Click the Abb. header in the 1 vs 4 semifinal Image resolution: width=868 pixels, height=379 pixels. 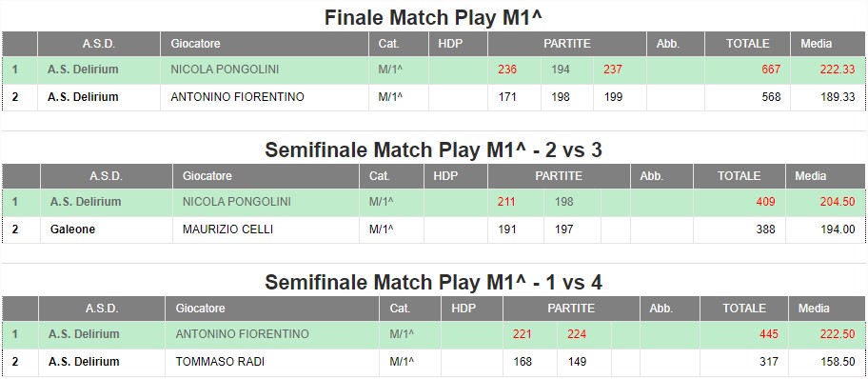tap(661, 309)
